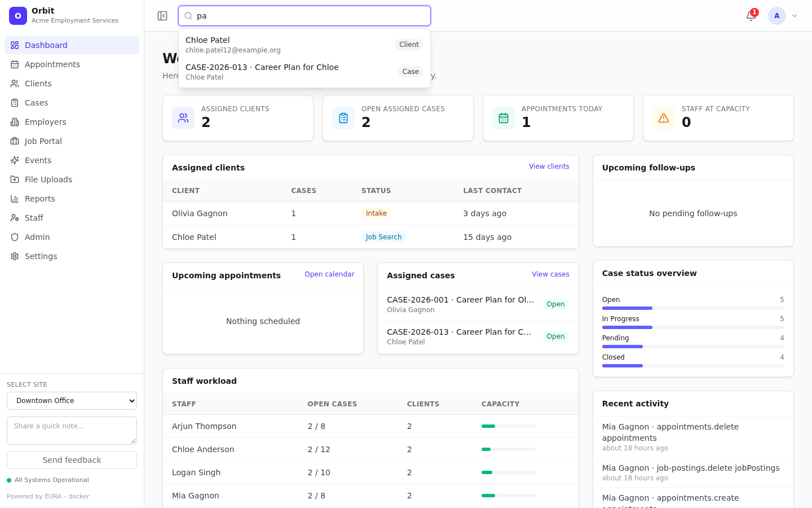Image resolution: width=812 pixels, height=508 pixels.
Task: Click the user avatar button
Action: click(777, 16)
